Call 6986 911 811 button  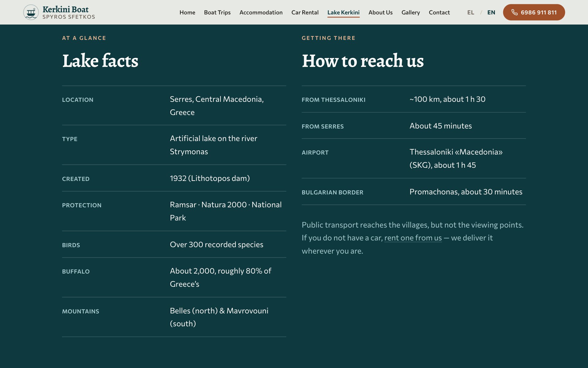coord(534,12)
